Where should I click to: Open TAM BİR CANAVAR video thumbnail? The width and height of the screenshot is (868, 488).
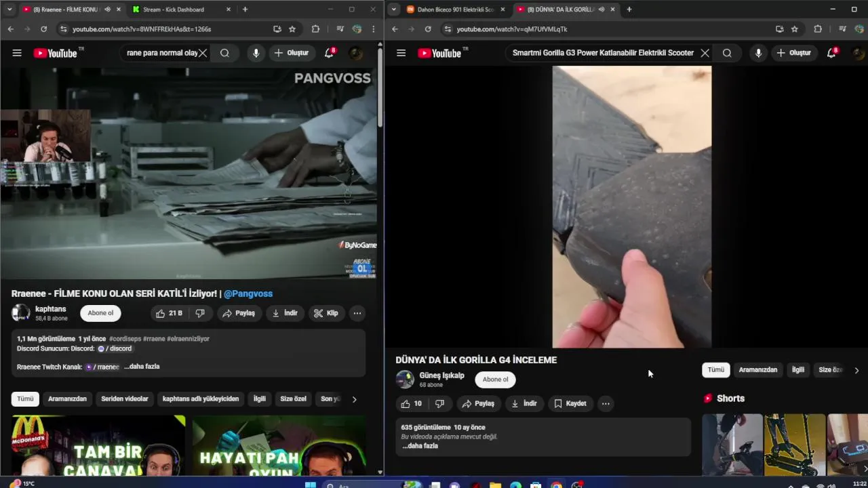coord(98,445)
